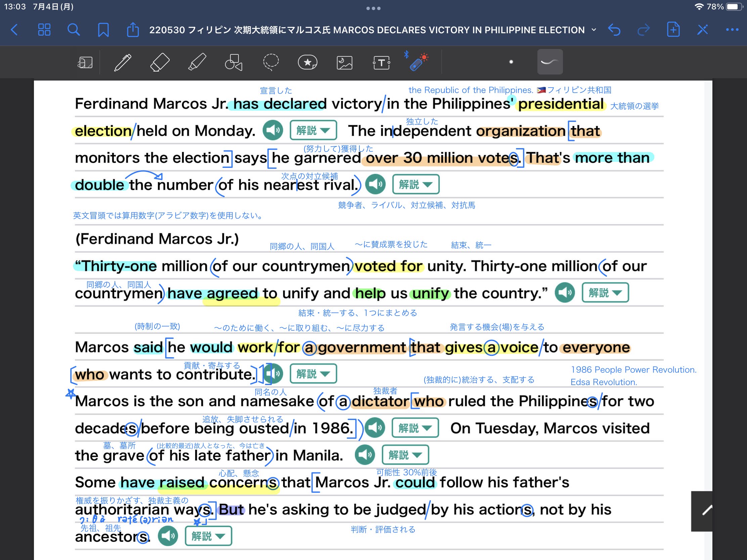Open the page thumbnails grid view

[x=44, y=30]
